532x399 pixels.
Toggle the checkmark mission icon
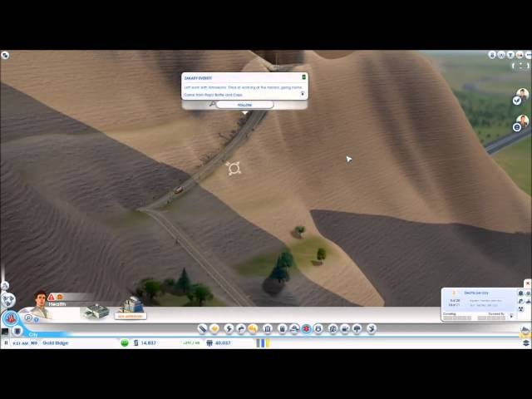point(516,101)
